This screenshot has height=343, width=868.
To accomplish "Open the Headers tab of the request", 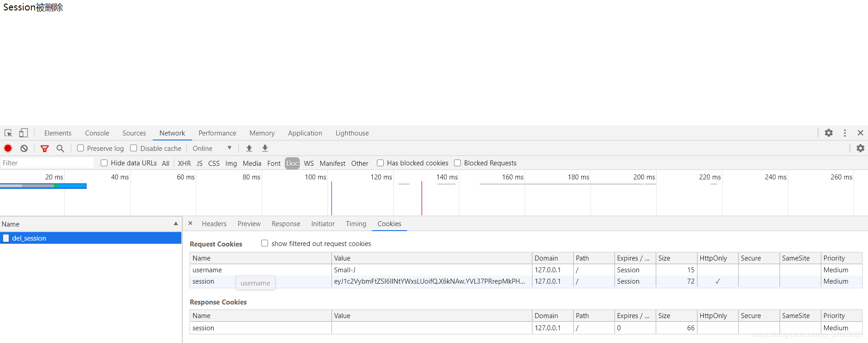I will 214,224.
